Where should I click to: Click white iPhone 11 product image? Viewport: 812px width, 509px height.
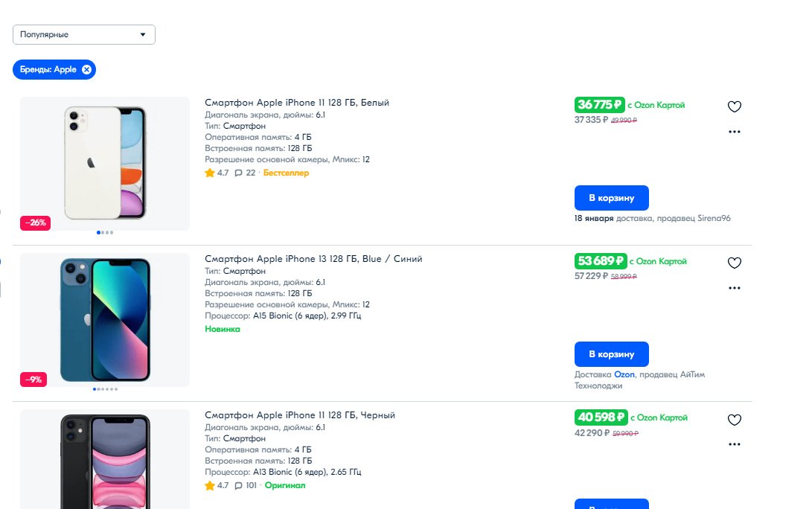(105, 163)
